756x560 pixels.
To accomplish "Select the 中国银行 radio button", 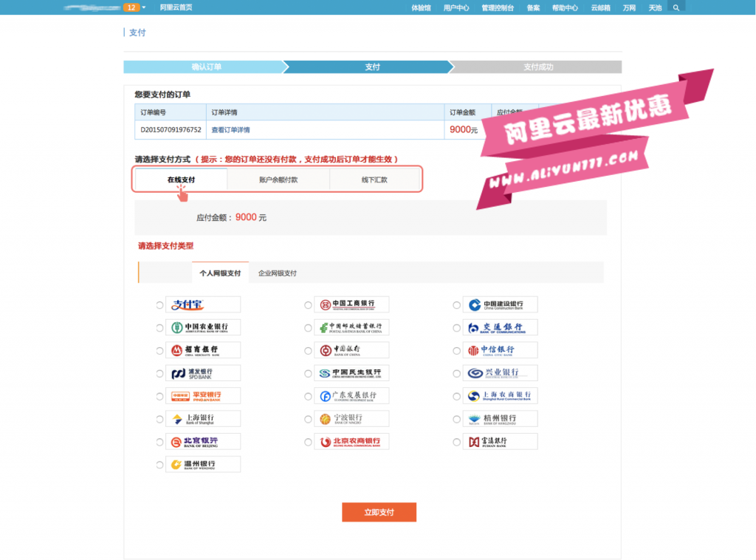I will pyautogui.click(x=308, y=351).
